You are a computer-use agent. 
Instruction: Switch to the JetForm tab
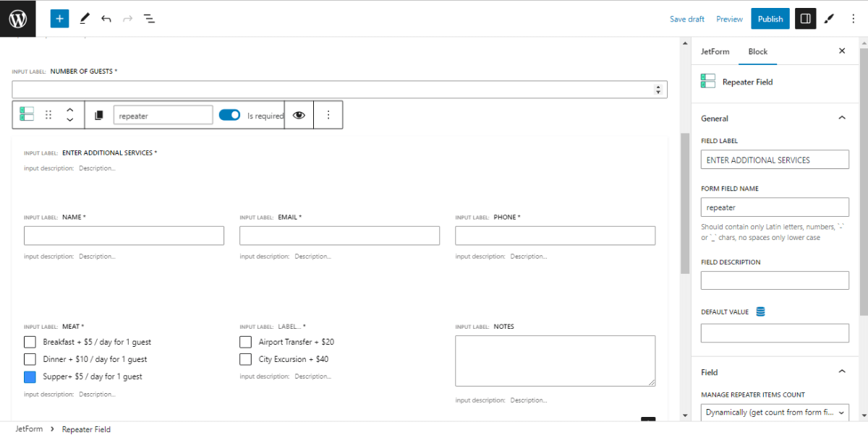[715, 51]
